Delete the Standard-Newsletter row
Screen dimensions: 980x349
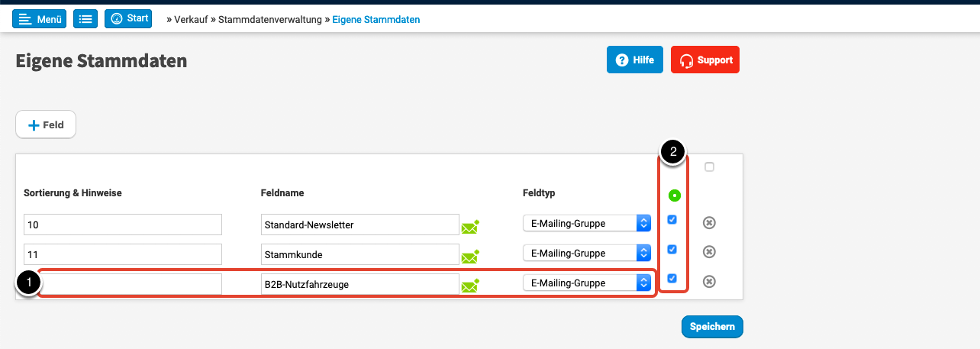tap(709, 223)
